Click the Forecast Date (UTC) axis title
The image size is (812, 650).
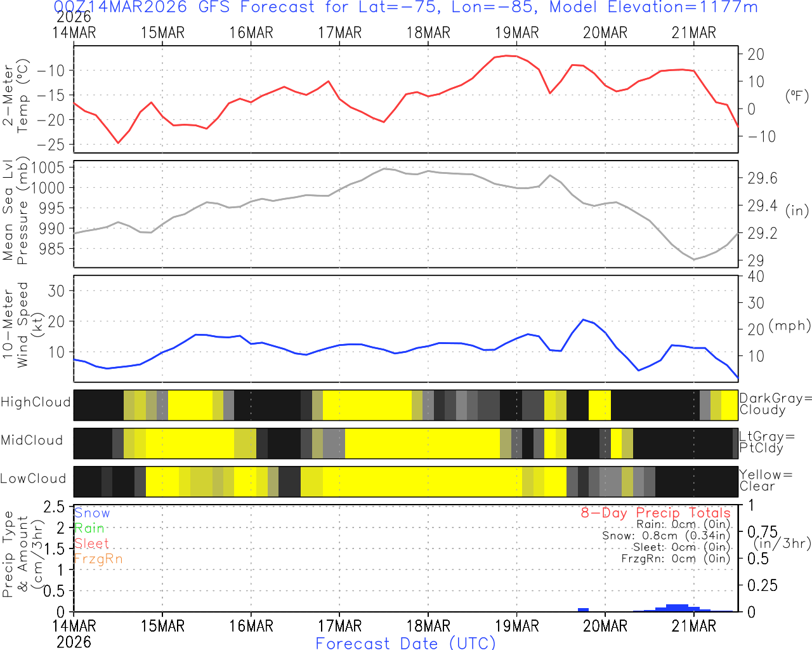tap(405, 643)
